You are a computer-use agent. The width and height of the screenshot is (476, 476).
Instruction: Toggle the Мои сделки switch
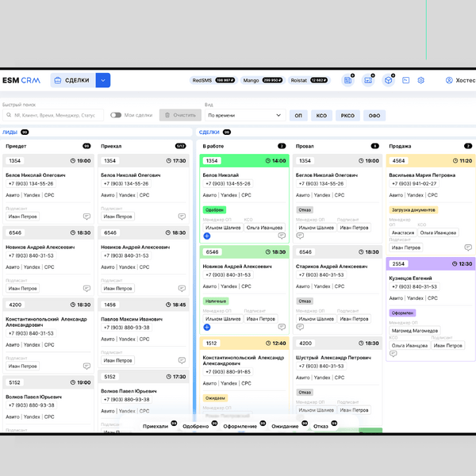(x=116, y=115)
